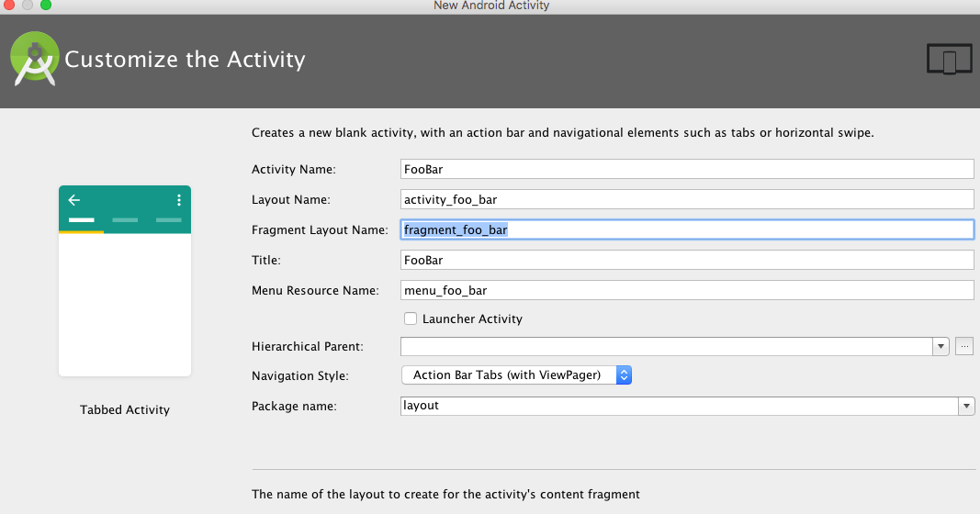
Task: Focus the Layout Name field
Action: click(687, 199)
